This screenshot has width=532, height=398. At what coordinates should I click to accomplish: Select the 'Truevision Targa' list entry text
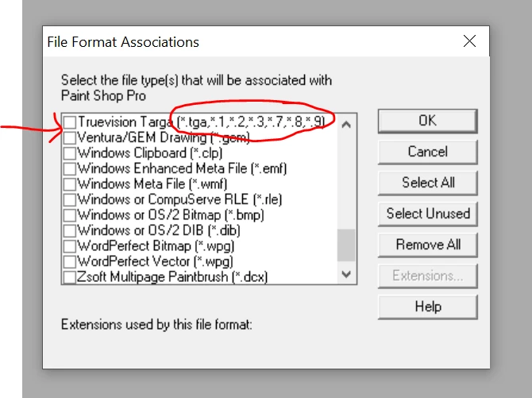(202, 122)
